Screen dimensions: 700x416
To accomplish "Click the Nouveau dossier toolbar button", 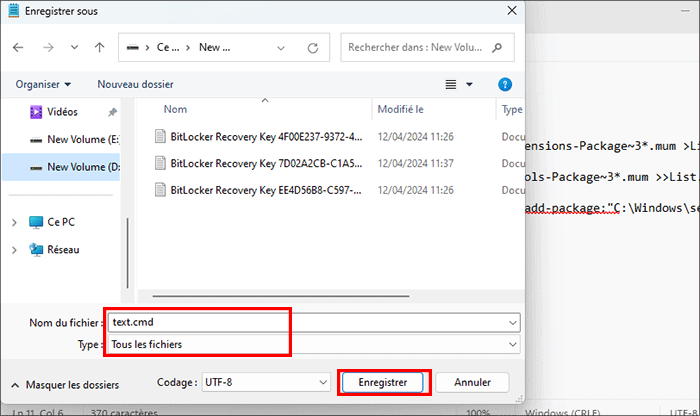I will (x=135, y=85).
